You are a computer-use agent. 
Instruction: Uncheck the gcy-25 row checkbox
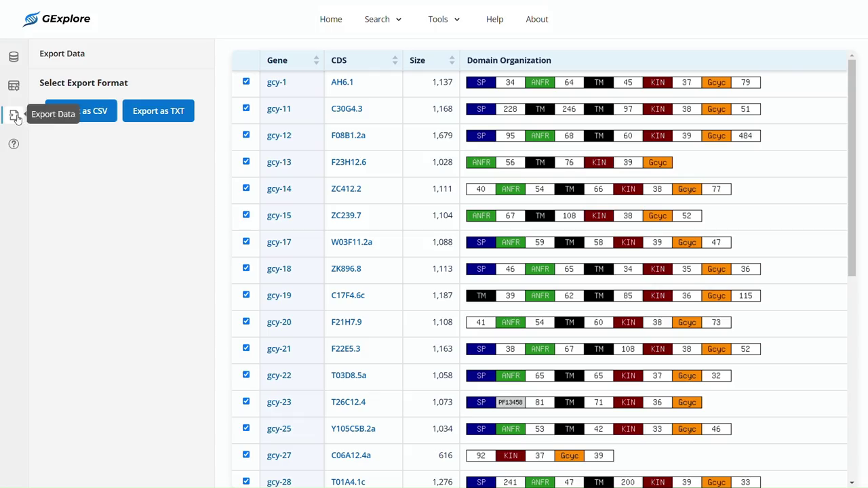[x=246, y=428]
